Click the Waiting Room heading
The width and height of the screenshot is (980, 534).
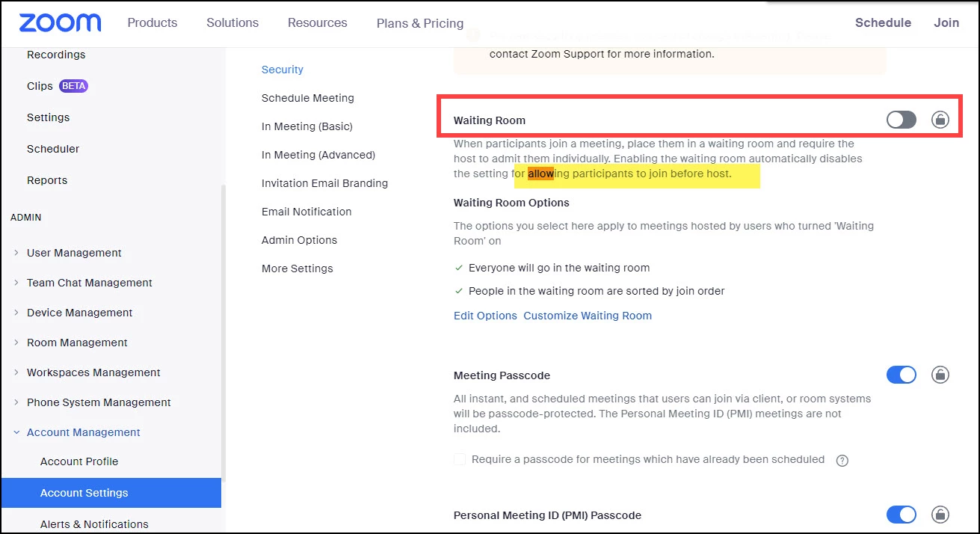[x=490, y=120]
